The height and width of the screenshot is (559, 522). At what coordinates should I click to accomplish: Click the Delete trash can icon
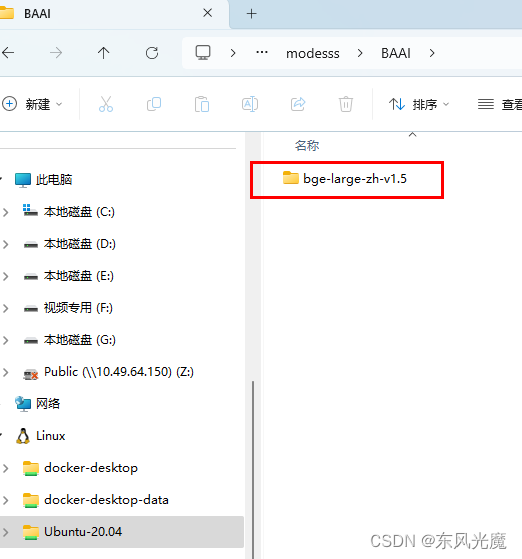346,104
